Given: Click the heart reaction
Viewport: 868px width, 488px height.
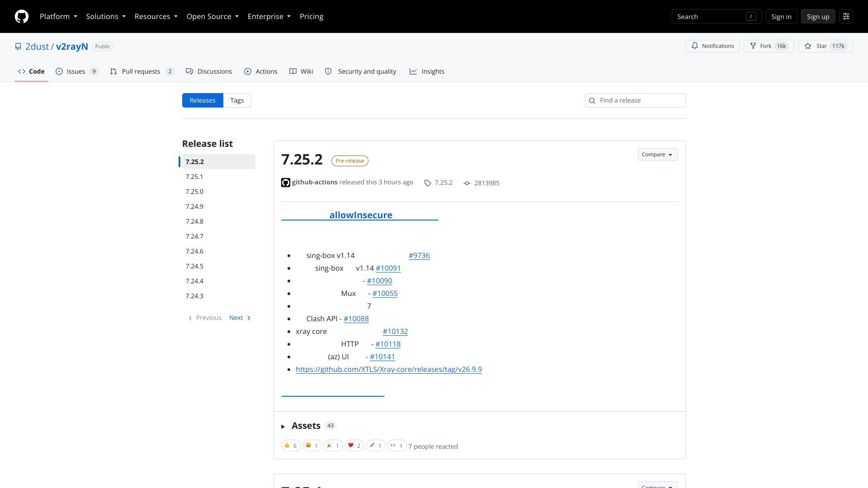Looking at the screenshot, I should point(354,446).
